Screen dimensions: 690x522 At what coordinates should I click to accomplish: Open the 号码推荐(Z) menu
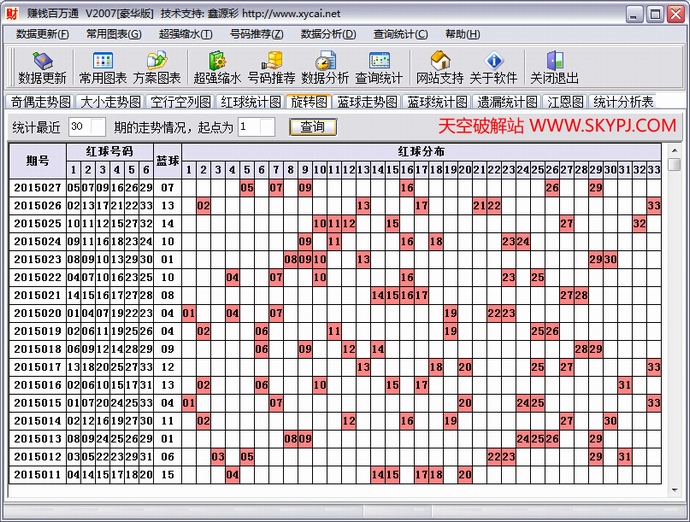pyautogui.click(x=256, y=34)
